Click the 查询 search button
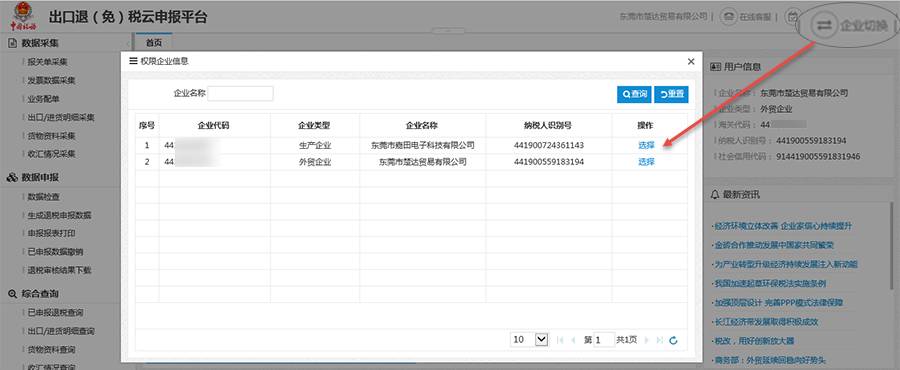The height and width of the screenshot is (370, 900). [x=634, y=94]
